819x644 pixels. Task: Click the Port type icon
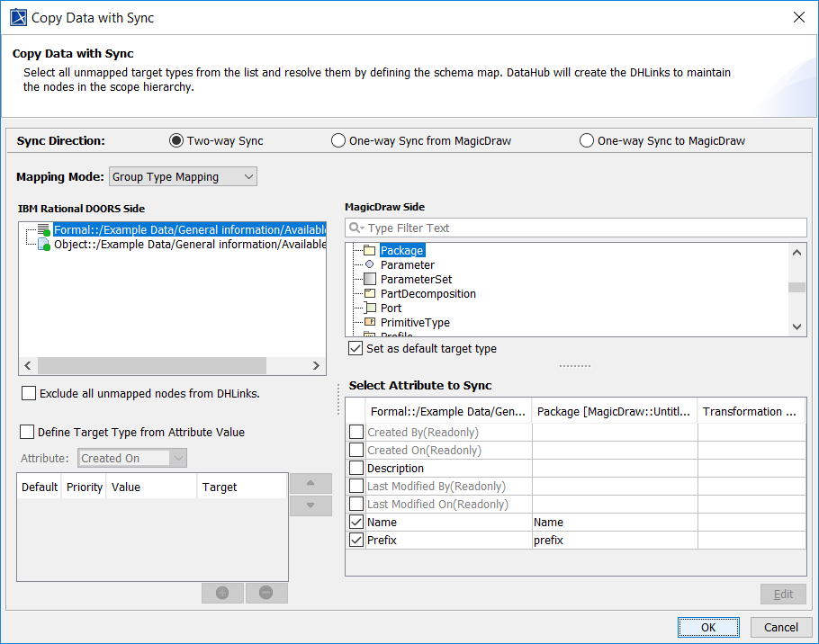(x=370, y=309)
